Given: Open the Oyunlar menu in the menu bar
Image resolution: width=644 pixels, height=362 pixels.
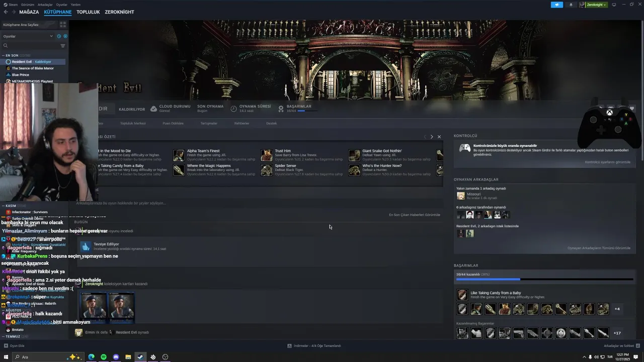Looking at the screenshot, I should (61, 5).
